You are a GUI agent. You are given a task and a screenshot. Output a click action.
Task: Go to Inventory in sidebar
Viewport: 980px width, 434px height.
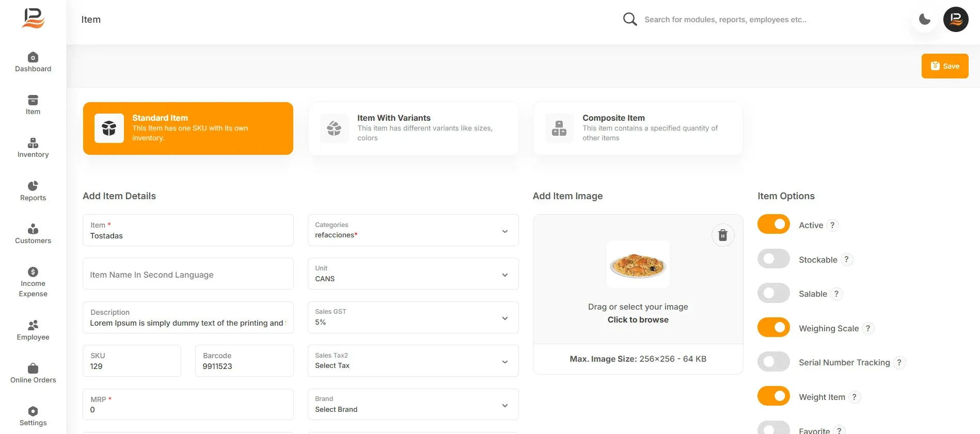[x=33, y=148]
